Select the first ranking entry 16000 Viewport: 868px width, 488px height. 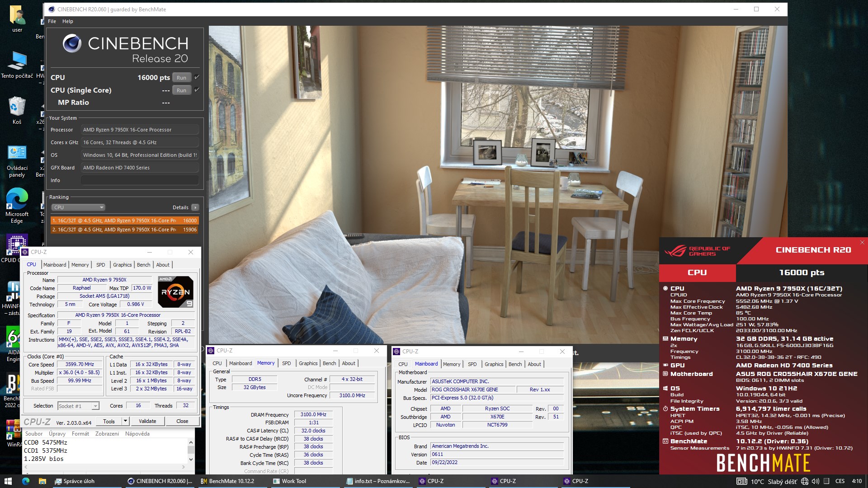click(124, 221)
